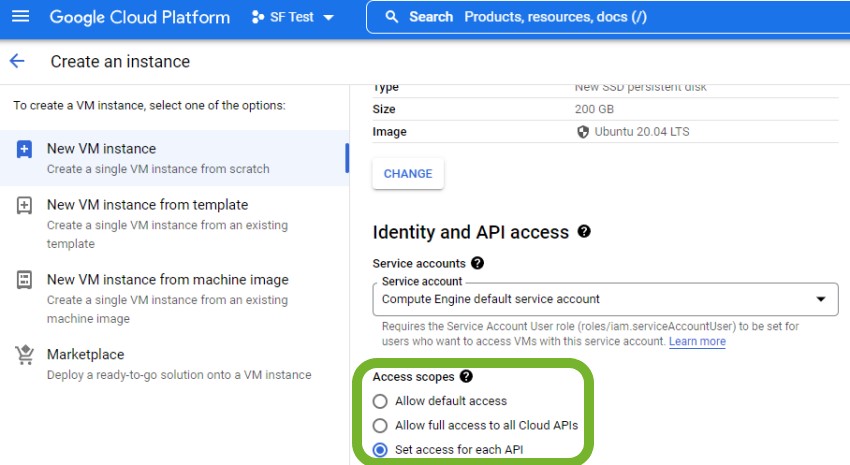The width and height of the screenshot is (850, 465).
Task: Click the CHANGE boot disk button
Action: tap(408, 174)
